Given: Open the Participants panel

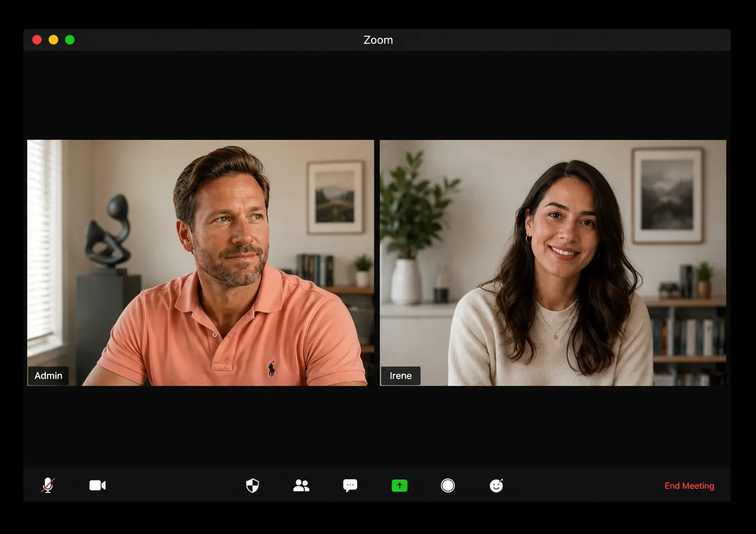Looking at the screenshot, I should click(301, 485).
